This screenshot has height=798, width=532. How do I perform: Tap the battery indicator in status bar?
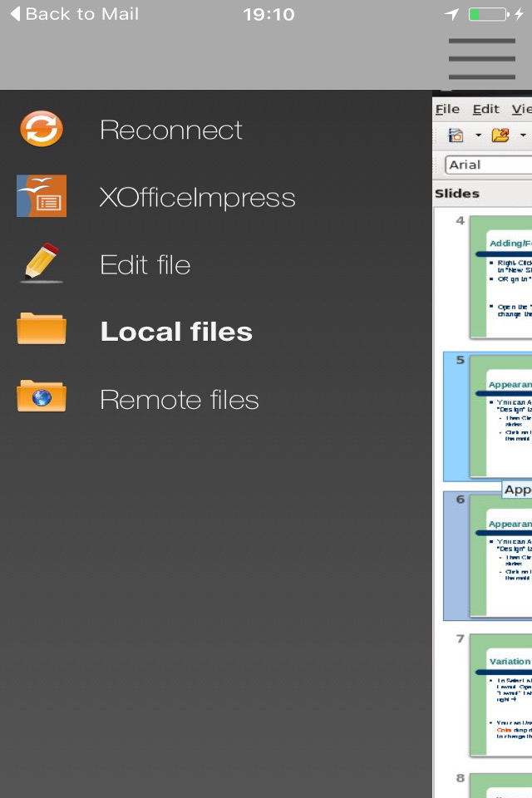pos(489,14)
